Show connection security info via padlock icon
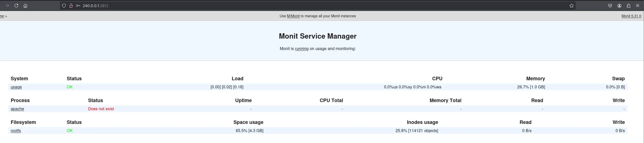Image resolution: width=644 pixels, height=143 pixels. tap(71, 6)
